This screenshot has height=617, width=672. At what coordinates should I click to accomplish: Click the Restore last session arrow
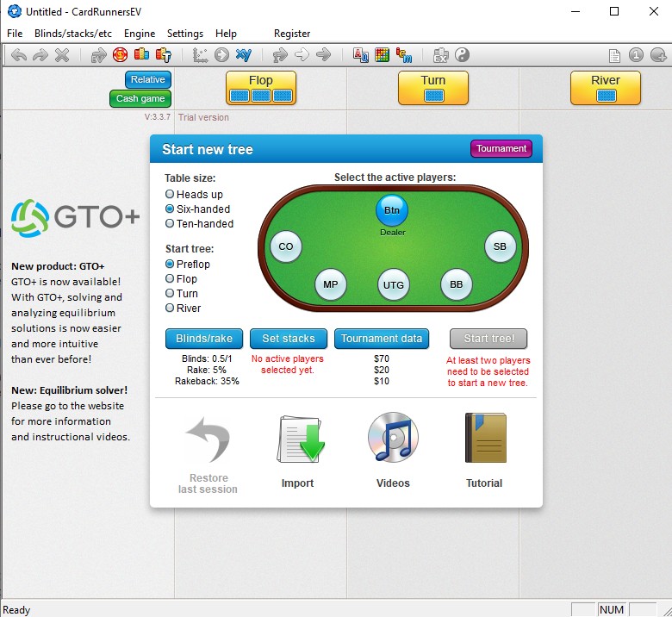click(208, 439)
